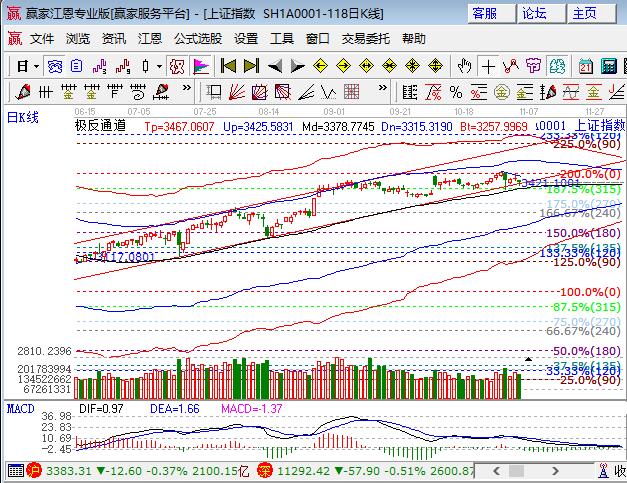This screenshot has width=627, height=483.
Task: Toggle the green pennant flag icon
Action: point(200,66)
